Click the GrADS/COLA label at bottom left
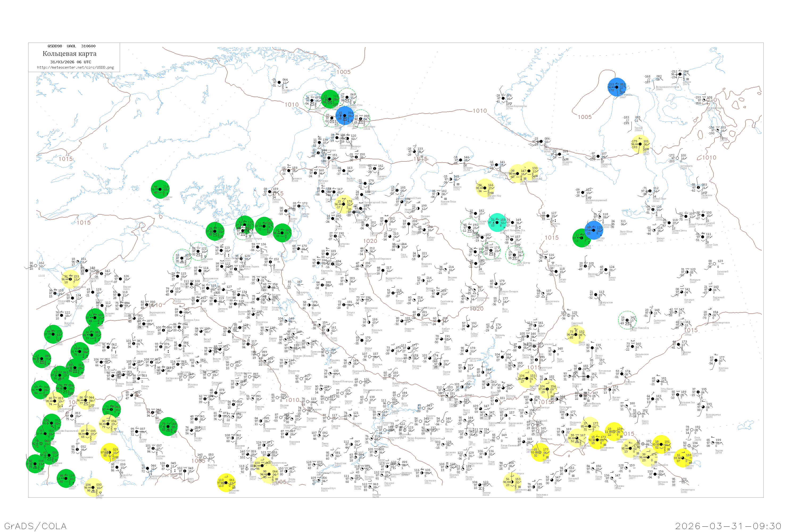Image resolution: width=798 pixels, height=532 pixels. click(x=35, y=526)
